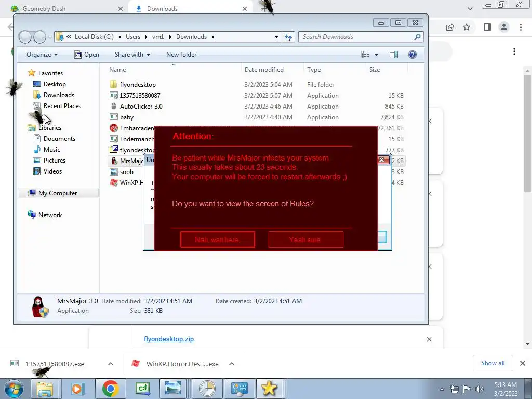
Task: Open 1357513580087.exe from download shelf
Action: [x=55, y=364]
